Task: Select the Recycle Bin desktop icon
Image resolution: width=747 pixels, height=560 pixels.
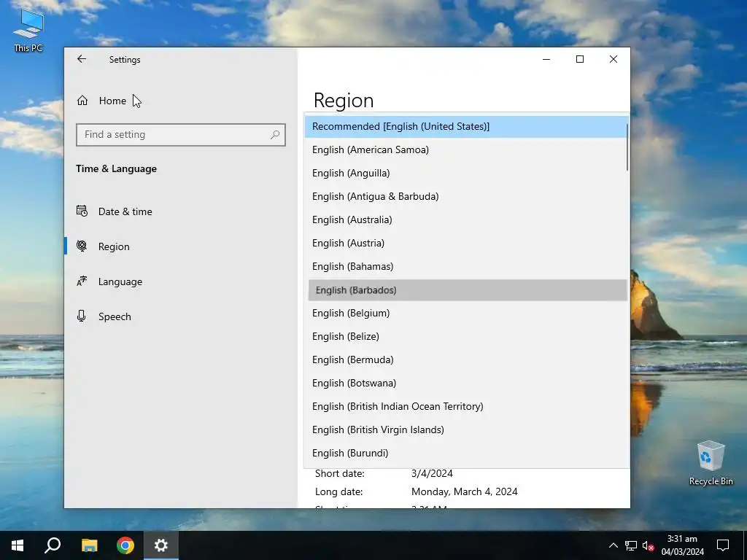Action: pos(711,463)
